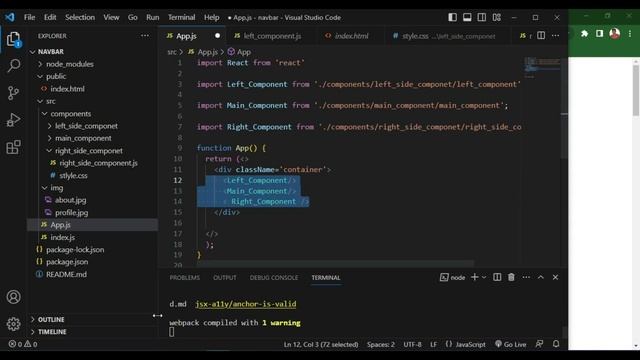Image resolution: width=640 pixels, height=360 pixels.
Task: Close the terminal panel
Action: coord(555,277)
